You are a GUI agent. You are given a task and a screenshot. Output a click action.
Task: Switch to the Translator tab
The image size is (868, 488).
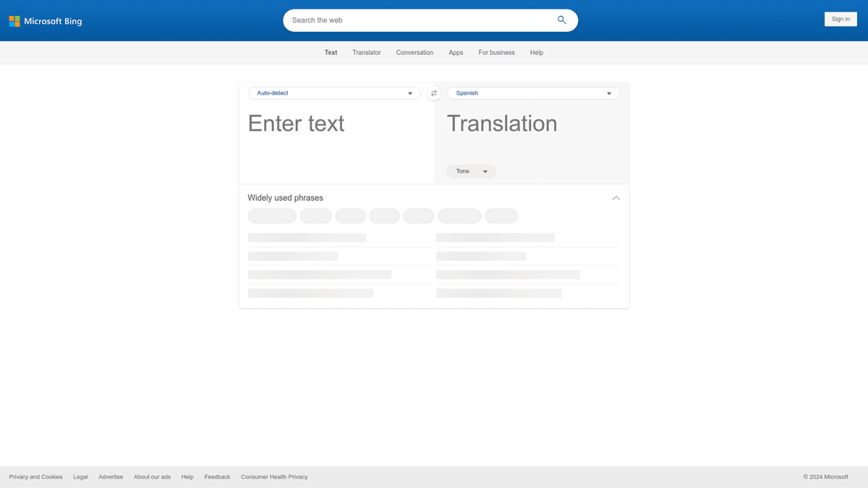pos(367,53)
